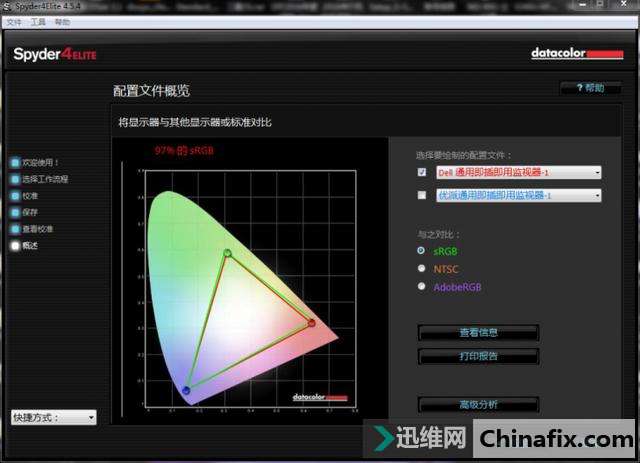Viewport: 640px width, 463px height.
Task: Open the 帮助 menu in menu bar
Action: click(62, 22)
